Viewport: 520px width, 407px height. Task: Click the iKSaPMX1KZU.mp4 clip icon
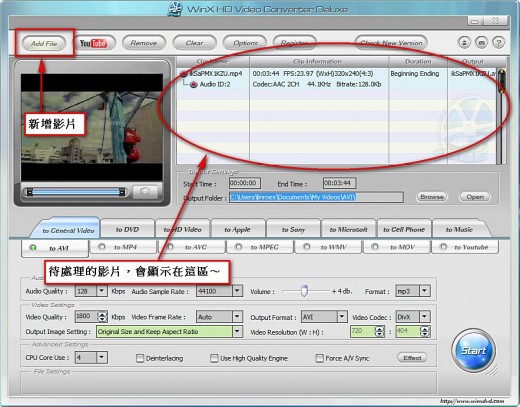point(184,74)
